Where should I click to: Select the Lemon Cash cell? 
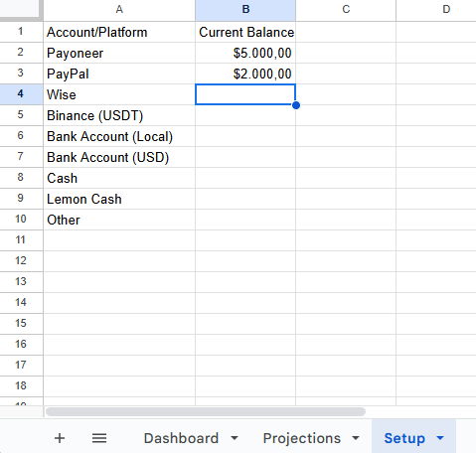pyautogui.click(x=119, y=199)
